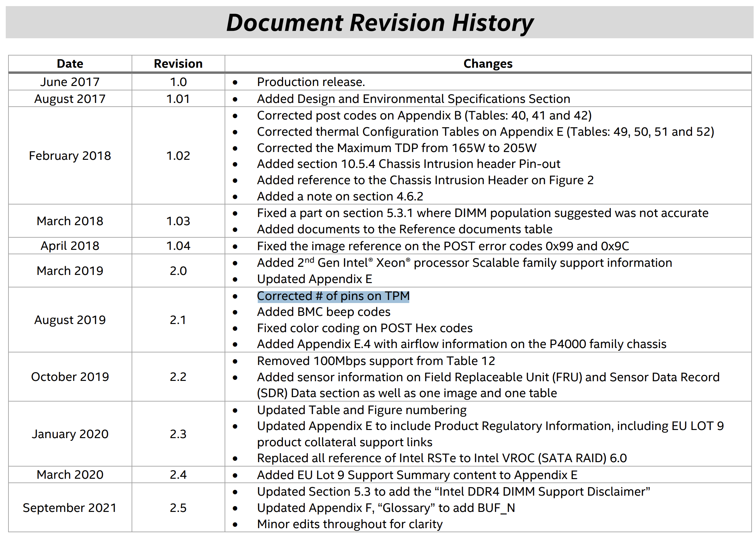Click 'Added a note on section 4.6.2'
The width and height of the screenshot is (756, 539).
[x=340, y=196]
